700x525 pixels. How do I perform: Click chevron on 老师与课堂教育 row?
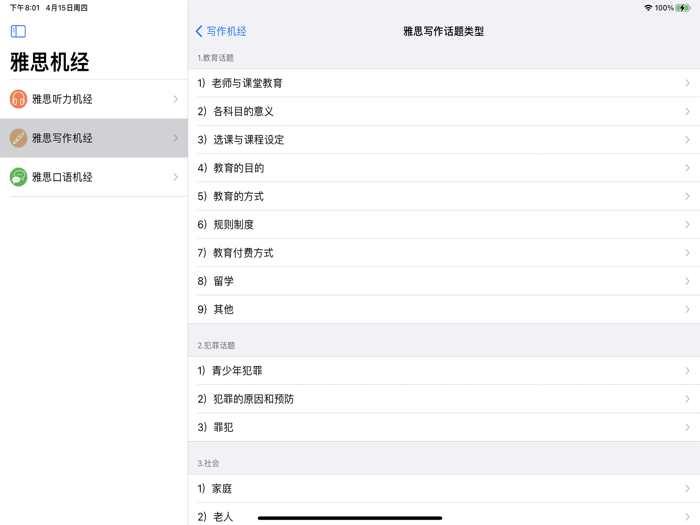[688, 83]
